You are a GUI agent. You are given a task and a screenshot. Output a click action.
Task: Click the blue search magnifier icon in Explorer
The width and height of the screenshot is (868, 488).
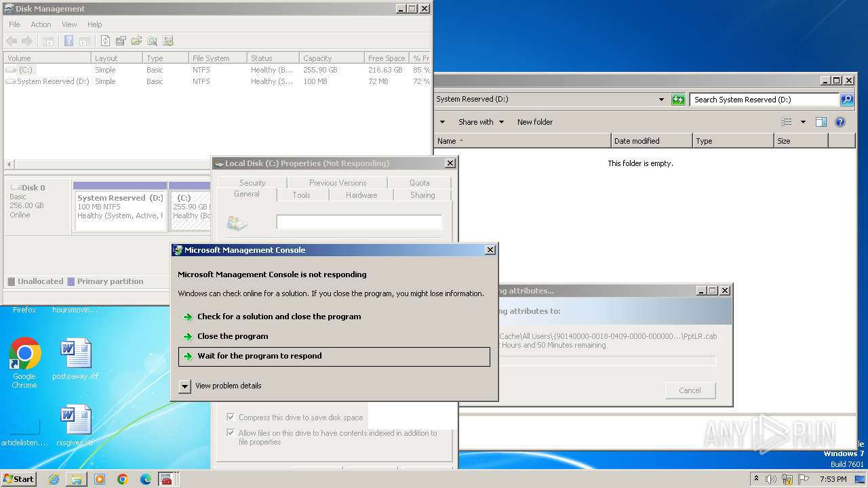(847, 100)
